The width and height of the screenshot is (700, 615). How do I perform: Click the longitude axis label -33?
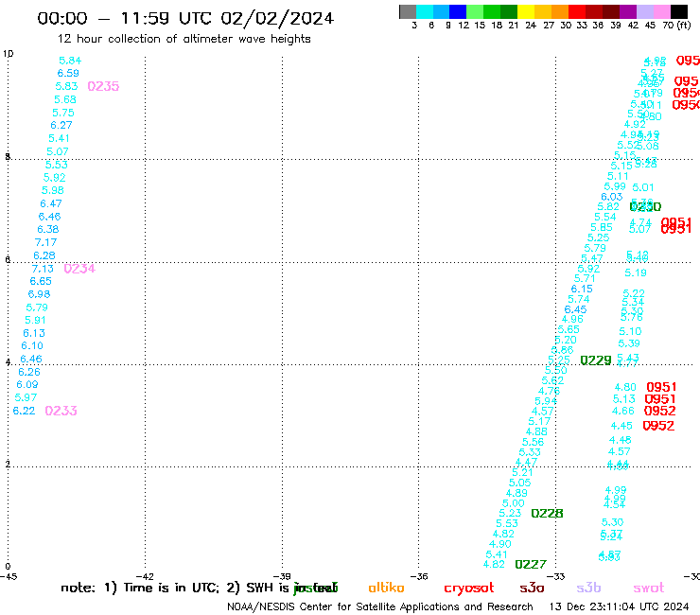point(555,576)
